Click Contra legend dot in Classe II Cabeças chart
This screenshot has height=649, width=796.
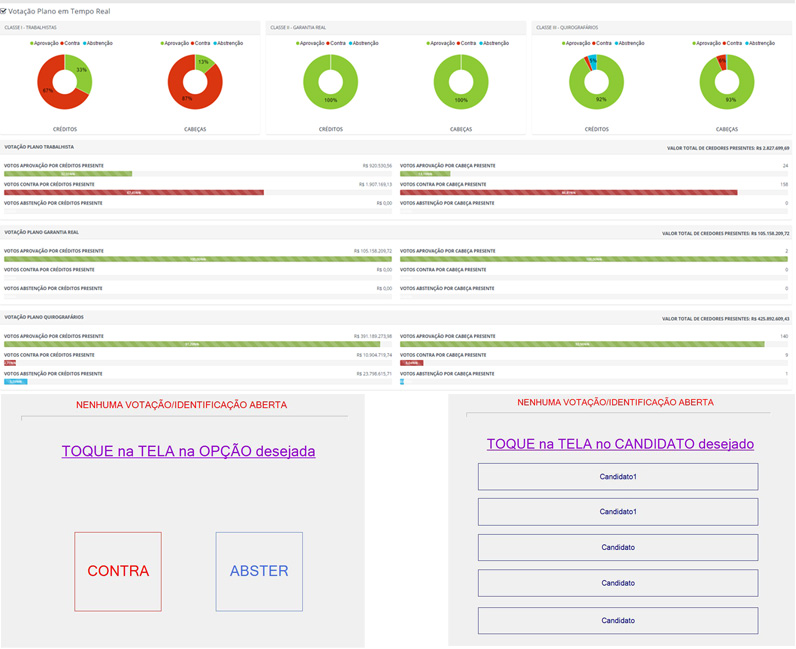458,44
